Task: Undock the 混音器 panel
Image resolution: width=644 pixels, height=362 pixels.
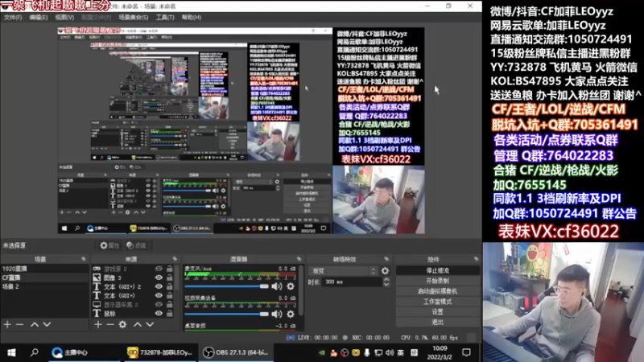Action: click(x=299, y=259)
